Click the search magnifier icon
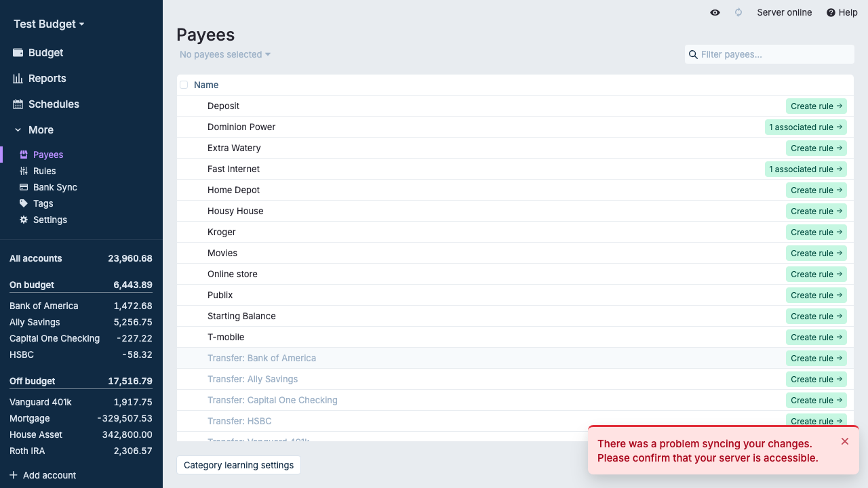 point(693,54)
